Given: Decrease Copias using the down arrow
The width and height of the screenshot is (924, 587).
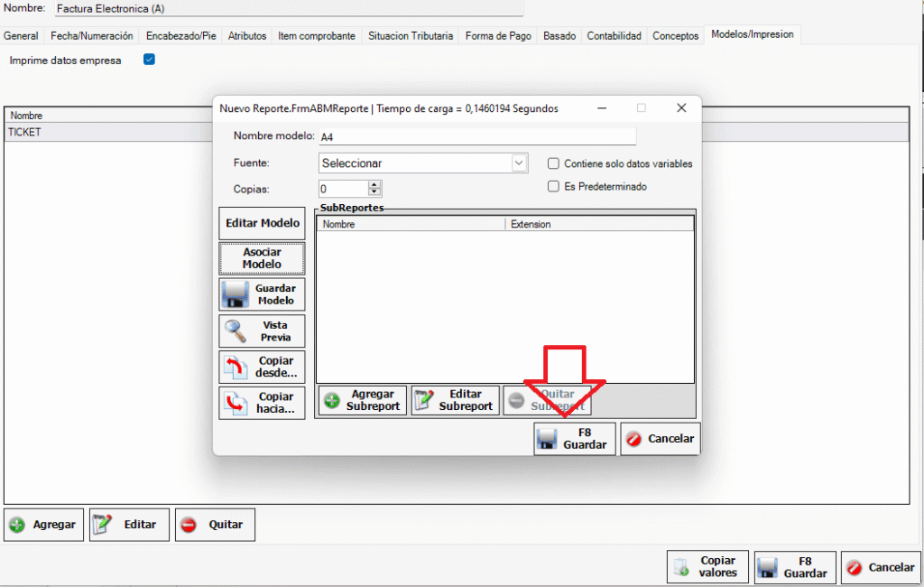Looking at the screenshot, I should (374, 193).
